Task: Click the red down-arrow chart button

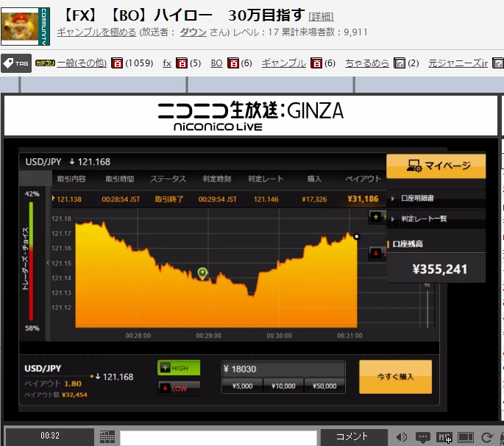Action: (x=376, y=253)
